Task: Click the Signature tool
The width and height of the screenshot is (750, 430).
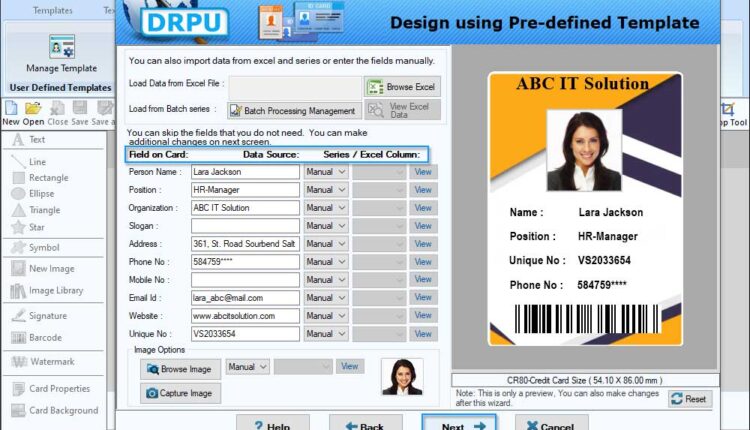Action: click(47, 315)
